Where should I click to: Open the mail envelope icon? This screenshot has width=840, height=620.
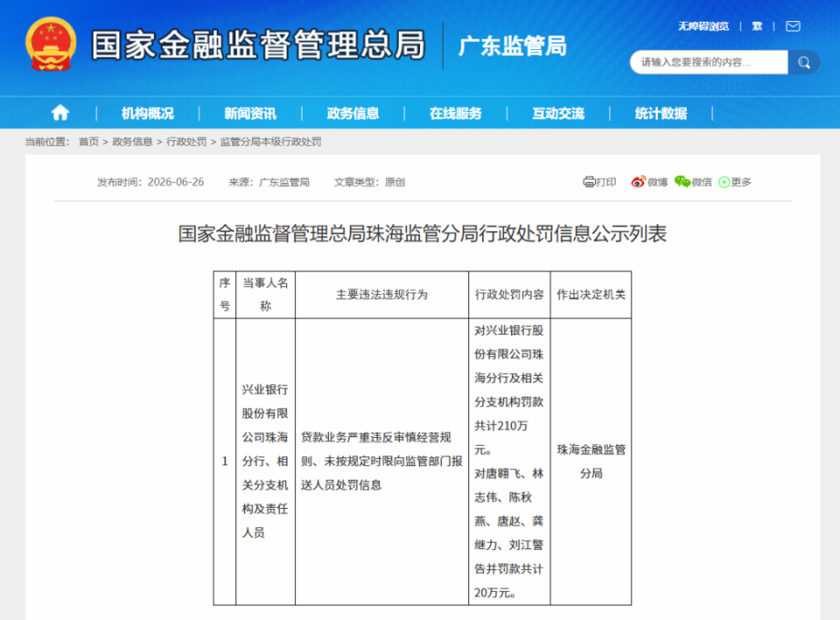point(793,26)
